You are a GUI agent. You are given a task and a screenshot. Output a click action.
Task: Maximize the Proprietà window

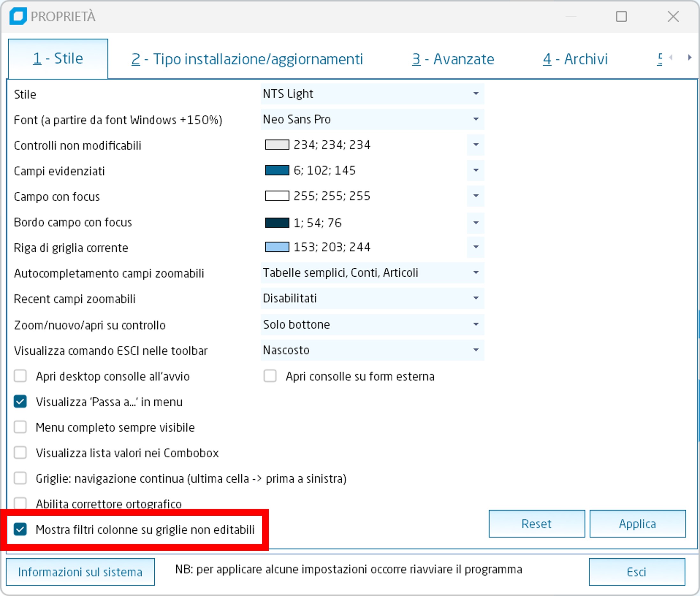621,16
